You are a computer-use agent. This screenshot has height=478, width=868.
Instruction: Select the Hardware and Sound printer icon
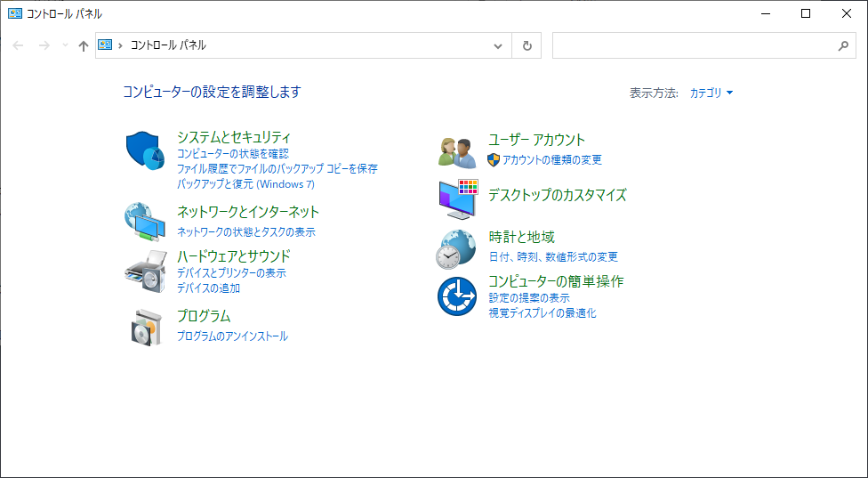pyautogui.click(x=146, y=271)
